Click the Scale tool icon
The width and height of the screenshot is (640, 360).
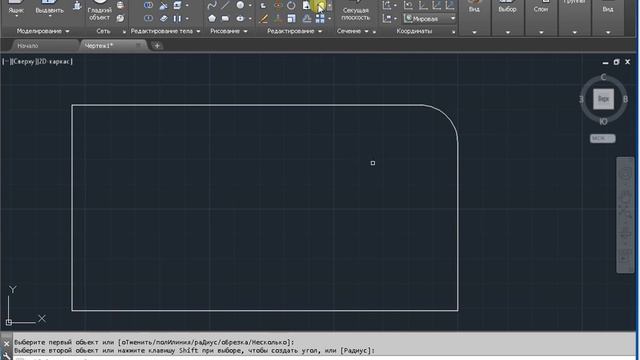(291, 18)
